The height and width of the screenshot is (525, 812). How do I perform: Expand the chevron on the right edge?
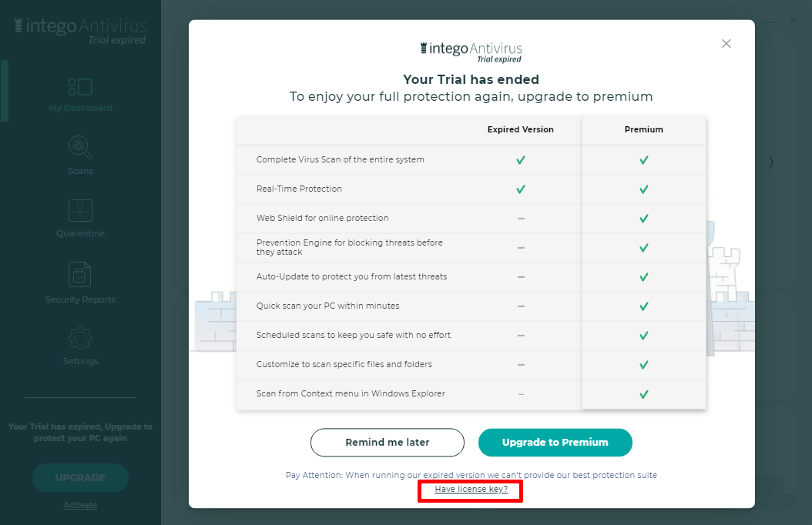(x=771, y=162)
